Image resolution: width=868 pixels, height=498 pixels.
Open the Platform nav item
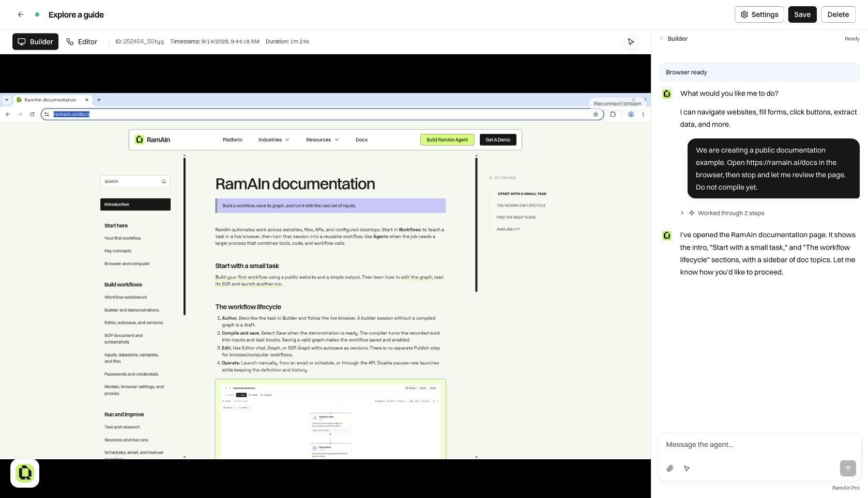tap(232, 140)
